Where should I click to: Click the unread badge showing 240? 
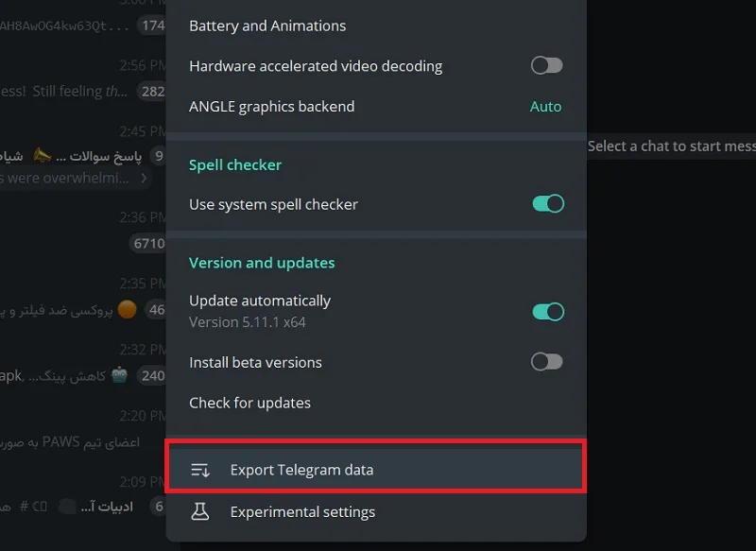tap(152, 375)
